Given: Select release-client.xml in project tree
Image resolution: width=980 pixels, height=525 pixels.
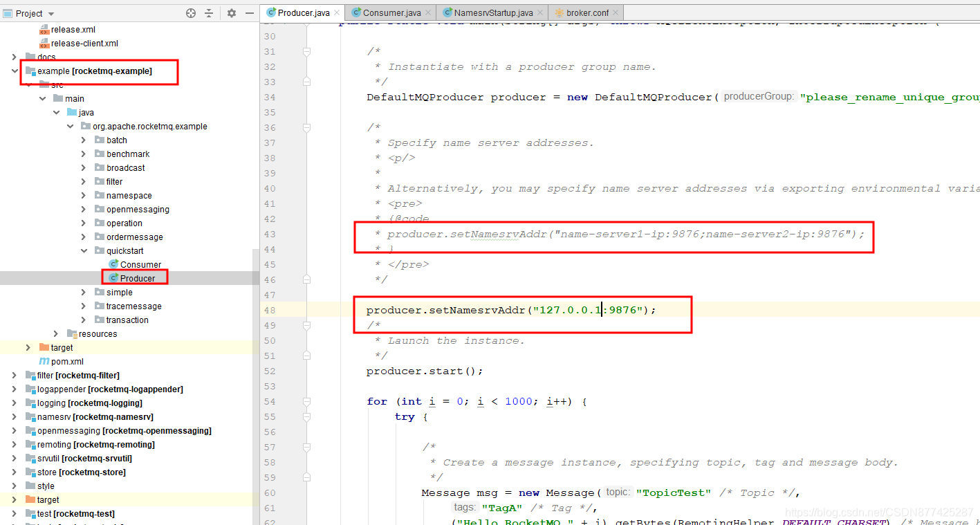Looking at the screenshot, I should tap(84, 43).
